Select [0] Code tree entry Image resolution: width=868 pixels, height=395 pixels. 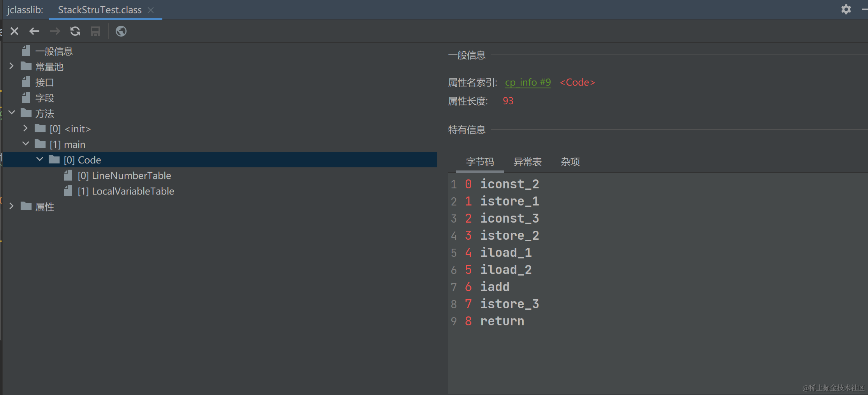(82, 160)
